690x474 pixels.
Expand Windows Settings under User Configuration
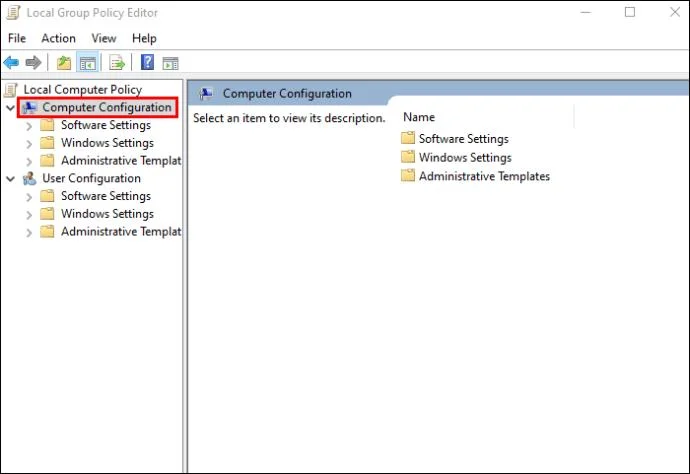(x=29, y=215)
